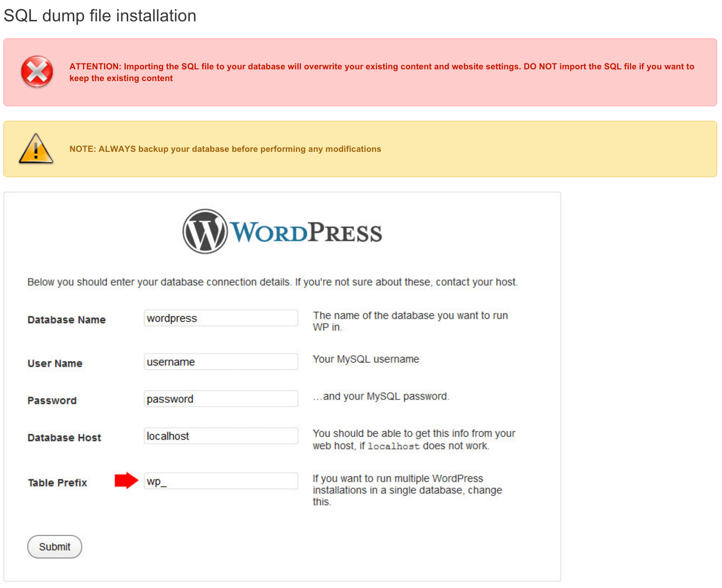Click the 'Database Host' label
The height and width of the screenshot is (588, 722).
coord(64,438)
